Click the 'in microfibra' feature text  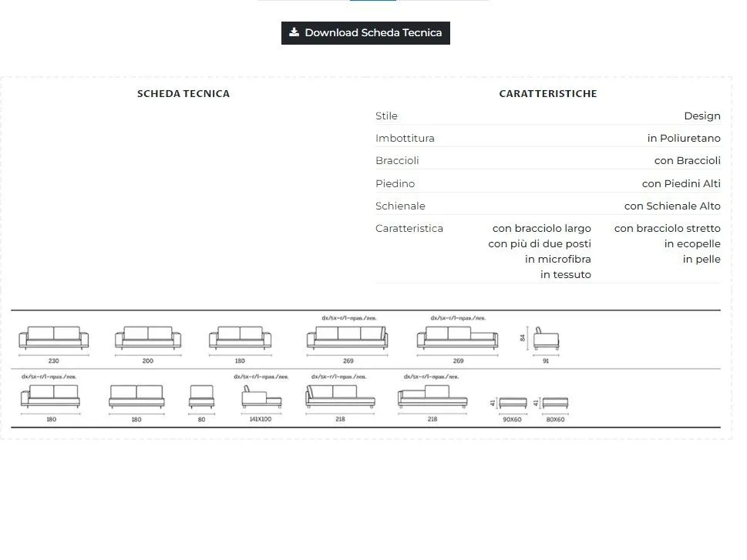pos(558,260)
